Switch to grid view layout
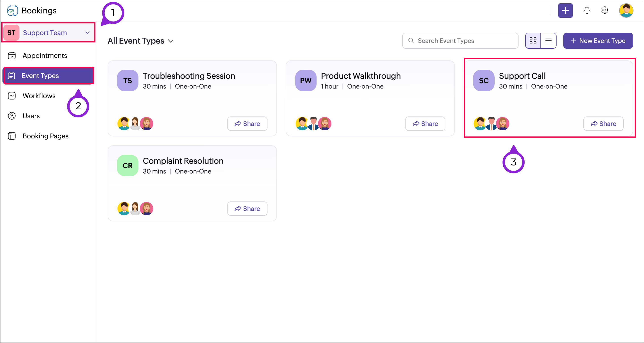The height and width of the screenshot is (343, 644). click(533, 41)
